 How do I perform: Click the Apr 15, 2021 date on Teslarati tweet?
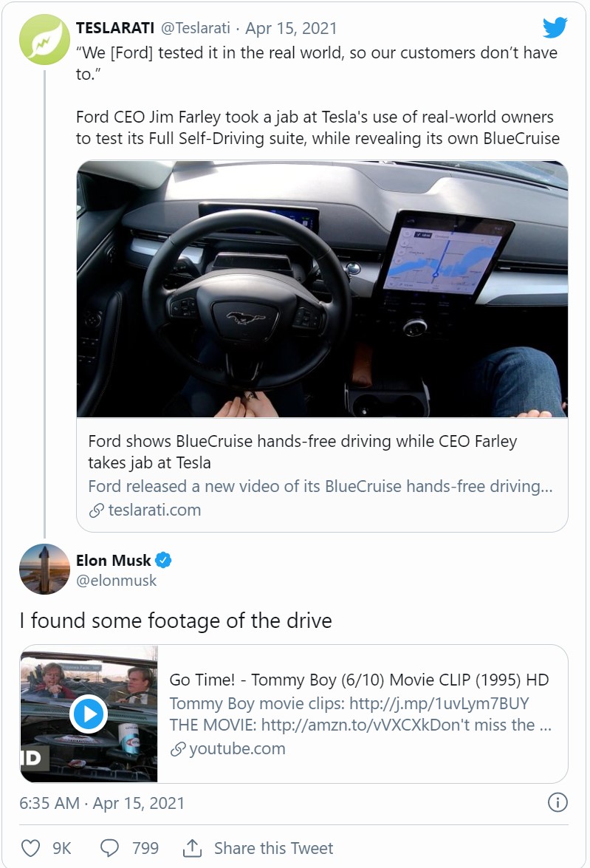[291, 28]
